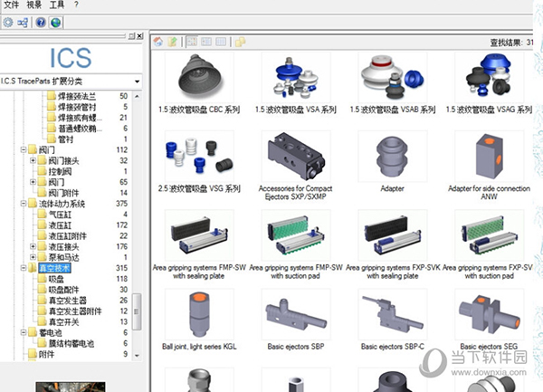543x392 pixels.
Task: Collapse the 流体动力系统 tree node
Action: (24, 204)
